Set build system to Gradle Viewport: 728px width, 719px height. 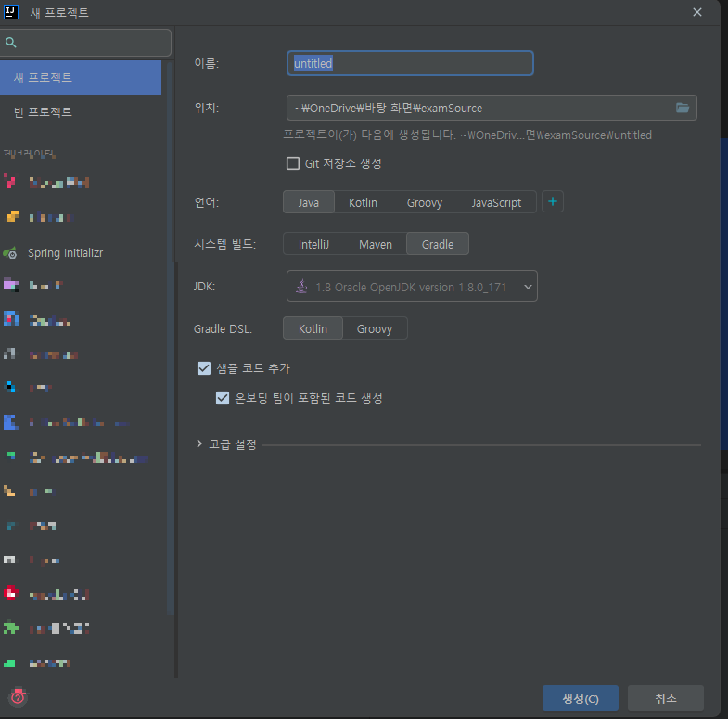pos(438,244)
